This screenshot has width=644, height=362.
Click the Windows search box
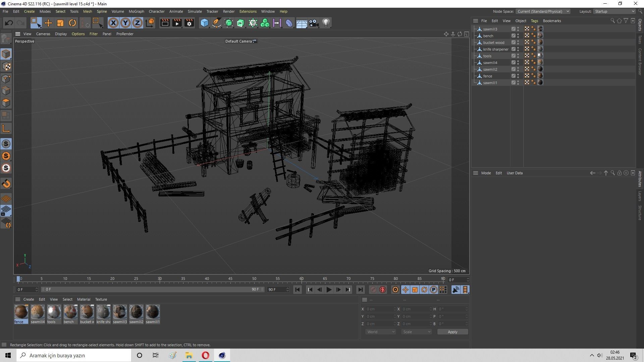74,355
